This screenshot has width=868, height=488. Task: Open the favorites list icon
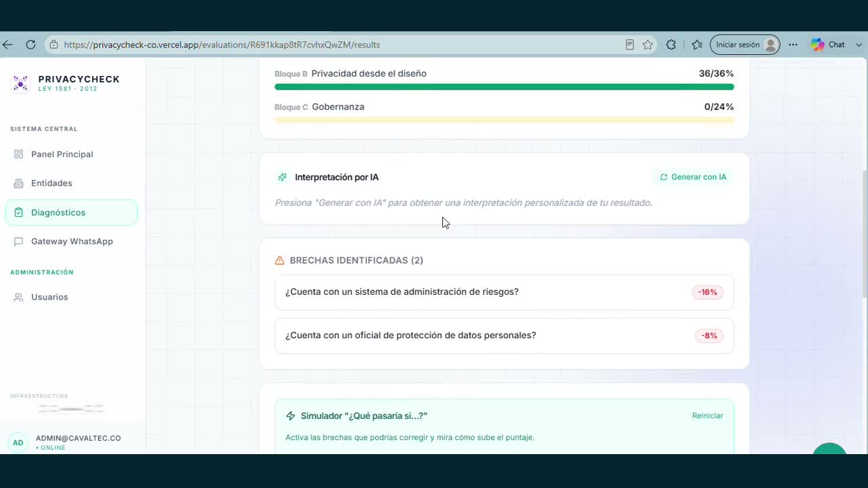[697, 45]
